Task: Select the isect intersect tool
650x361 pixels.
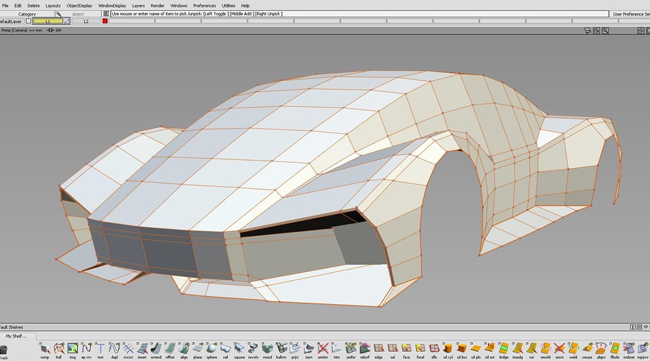Action: [x=309, y=351]
